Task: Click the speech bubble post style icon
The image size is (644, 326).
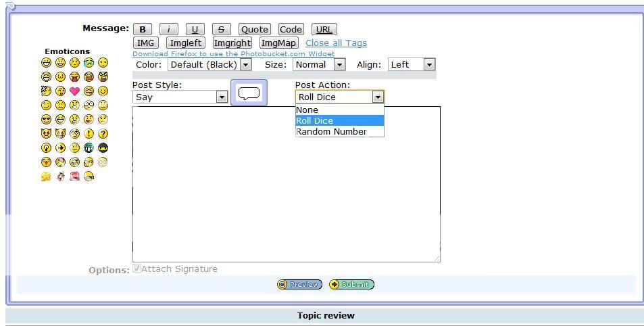Action: pyautogui.click(x=249, y=93)
